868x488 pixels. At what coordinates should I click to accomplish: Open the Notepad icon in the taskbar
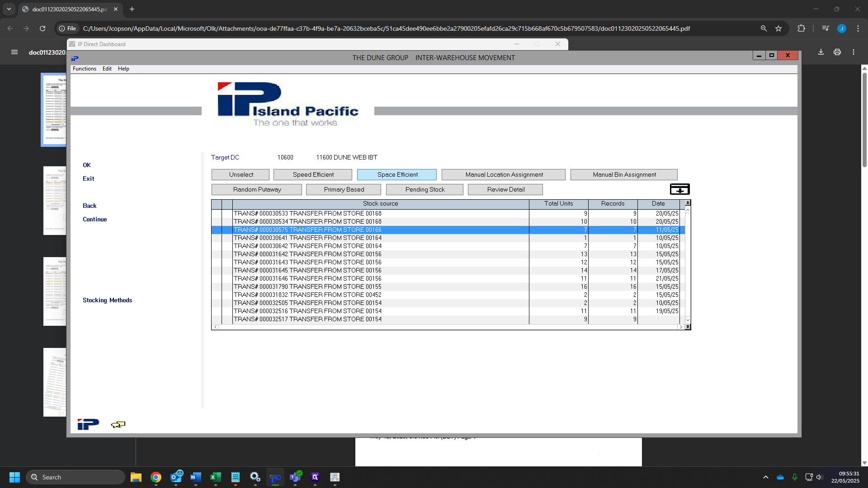coord(236,477)
